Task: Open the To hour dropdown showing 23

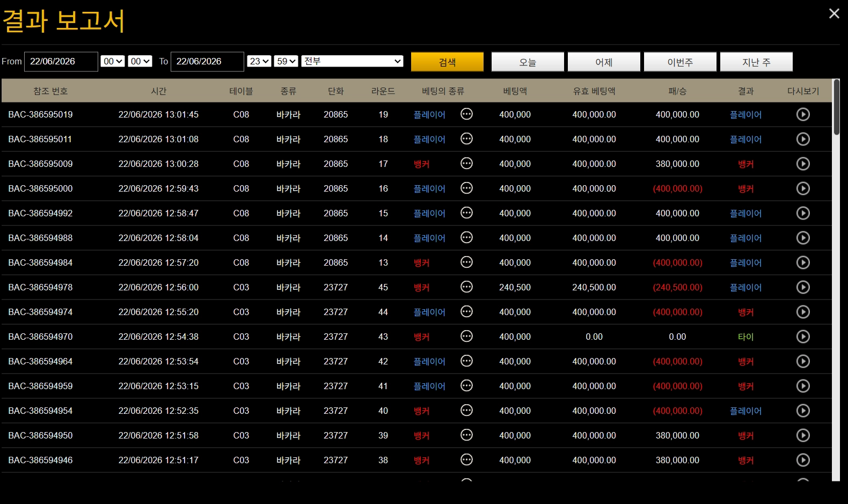Action: click(x=259, y=61)
